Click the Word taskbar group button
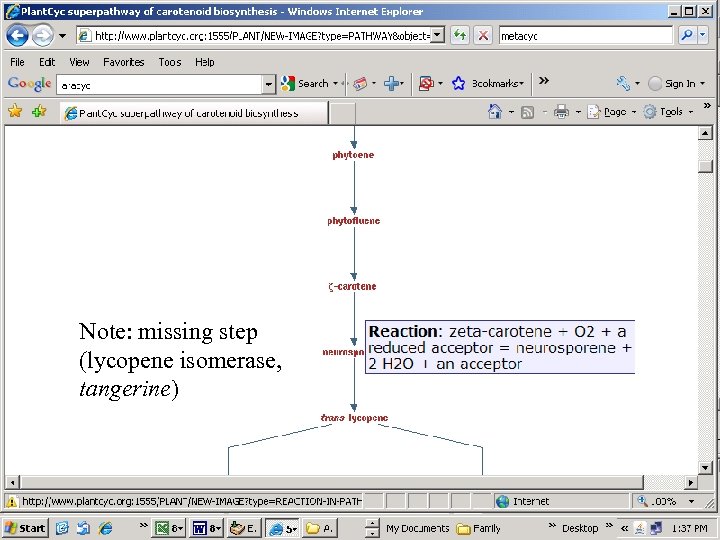This screenshot has height=540, width=720. [x=206, y=528]
